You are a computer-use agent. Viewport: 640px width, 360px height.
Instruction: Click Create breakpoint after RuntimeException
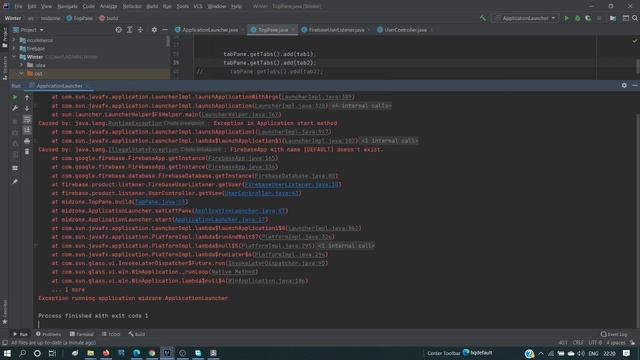184,123
